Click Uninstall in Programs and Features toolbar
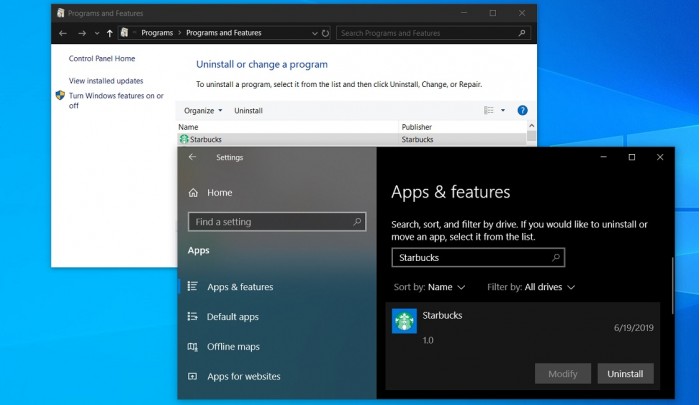Image resolution: width=700 pixels, height=405 pixels. point(248,110)
